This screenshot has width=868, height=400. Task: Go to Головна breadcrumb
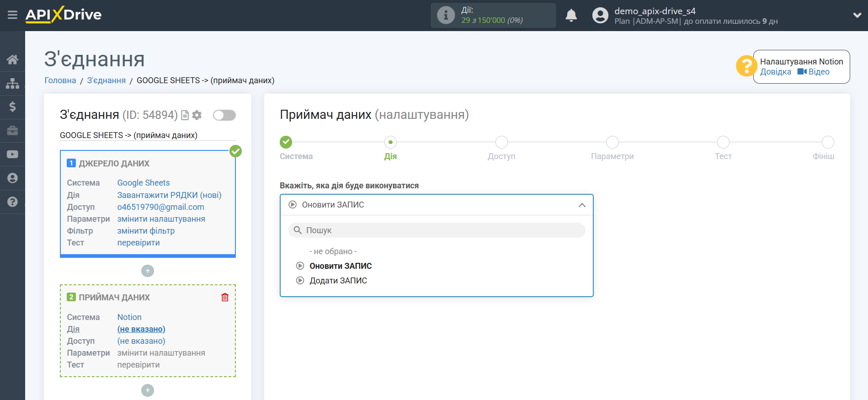click(x=60, y=80)
